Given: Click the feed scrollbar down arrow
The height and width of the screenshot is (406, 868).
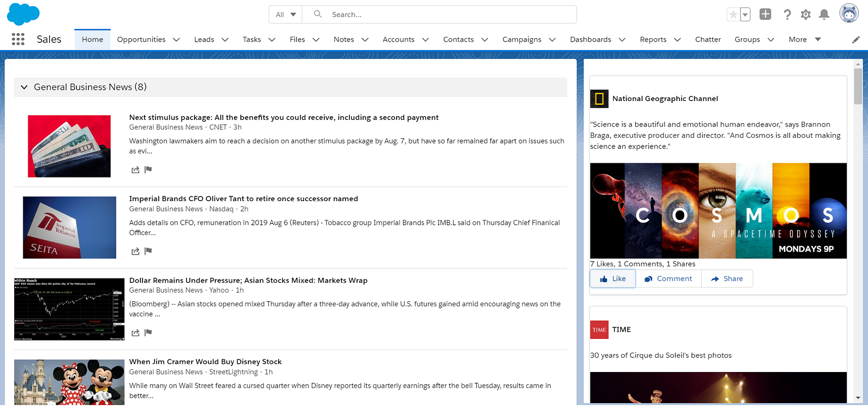Looking at the screenshot, I should [x=858, y=398].
